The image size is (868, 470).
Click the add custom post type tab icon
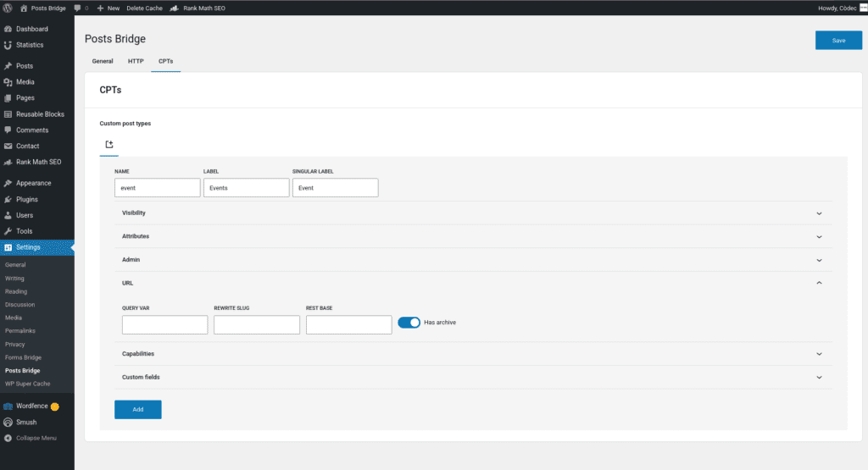(109, 145)
